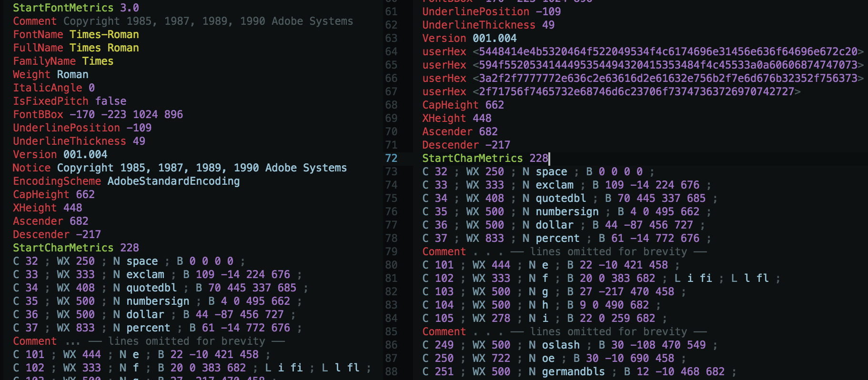Viewport: 868px width, 380px height.
Task: Click gutter line number 70
Action: pyautogui.click(x=391, y=131)
